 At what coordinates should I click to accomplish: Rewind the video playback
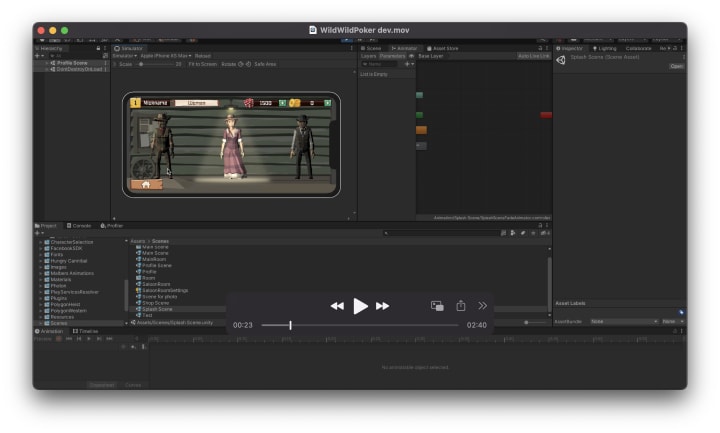coord(337,306)
